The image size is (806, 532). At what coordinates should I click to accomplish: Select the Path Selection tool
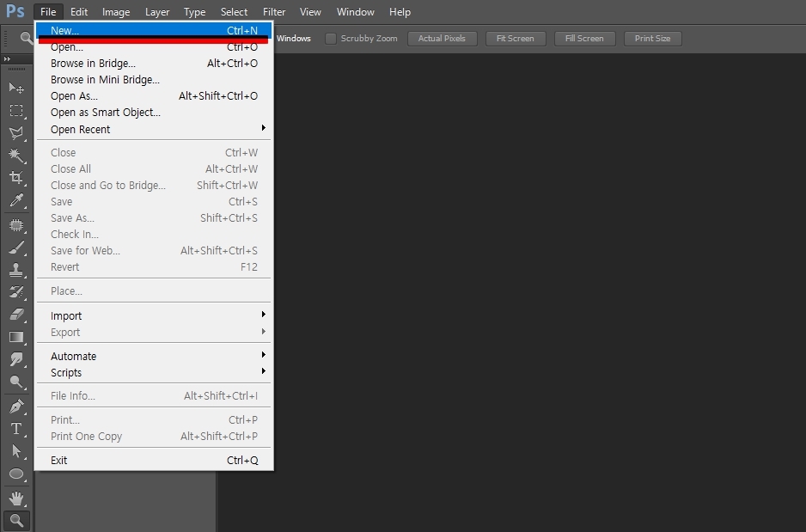[x=16, y=451]
